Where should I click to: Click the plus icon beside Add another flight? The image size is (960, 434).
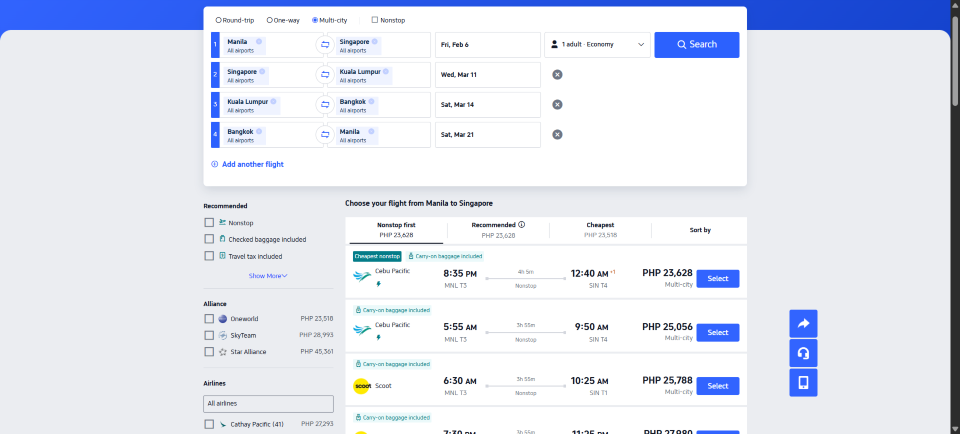[x=214, y=164]
